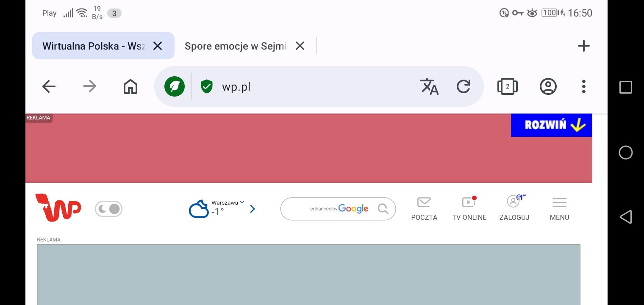
Task: Open the WP MENU hamburger
Action: coord(559,208)
